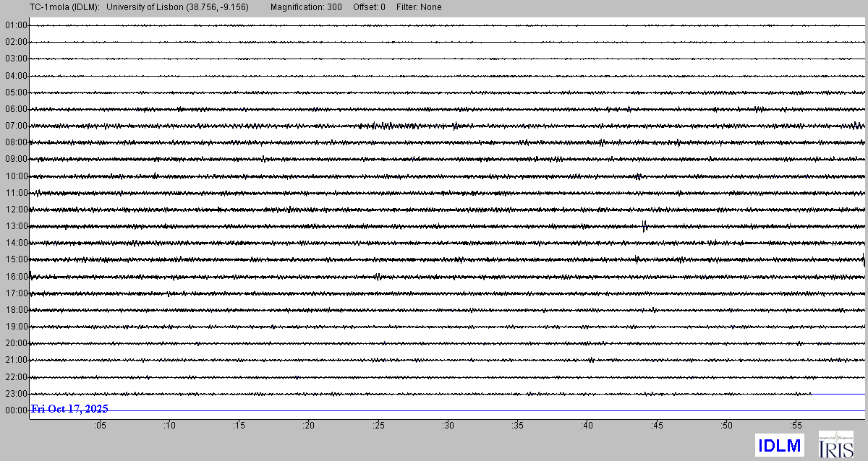Select the 13:00 hour row label
Viewport: 868px width, 461px height.
click(x=15, y=226)
